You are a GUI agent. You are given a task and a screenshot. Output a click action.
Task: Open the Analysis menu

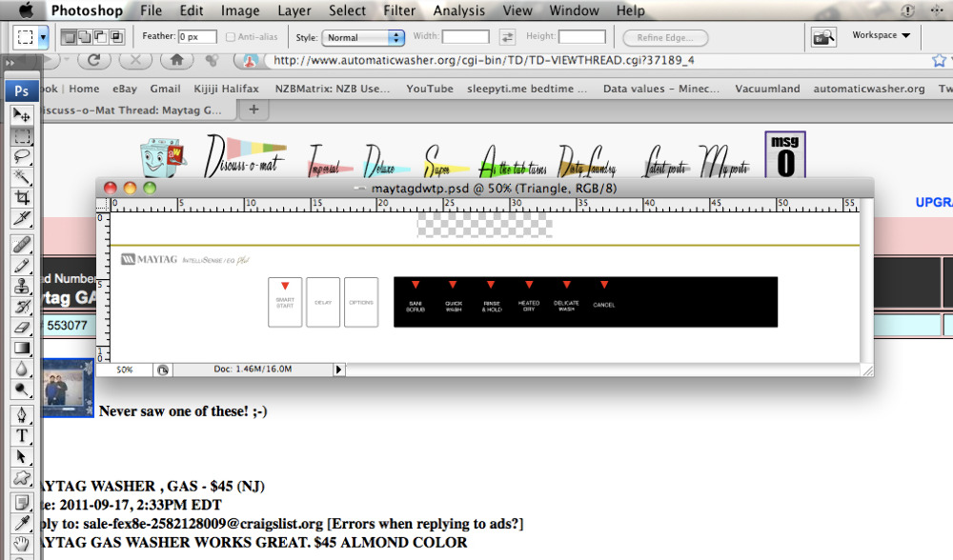(459, 10)
